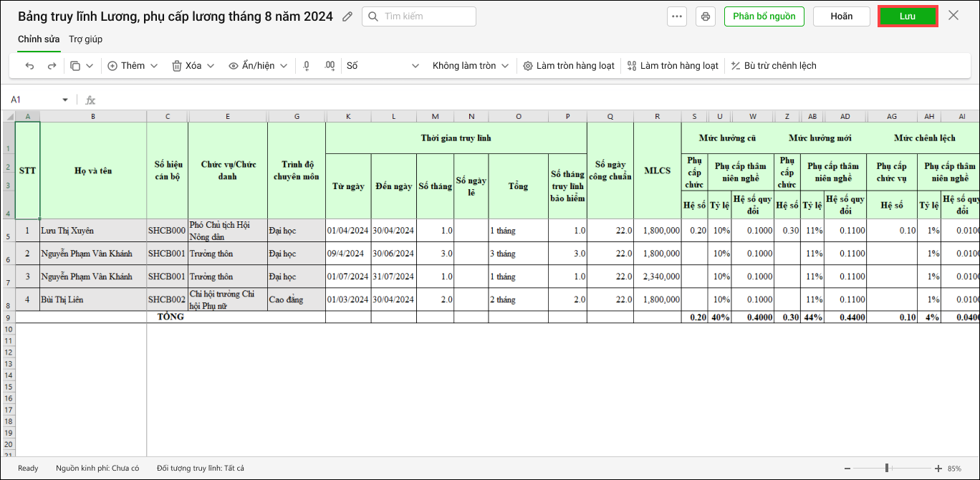Select the Chỉnh sửa tab

[x=39, y=39]
